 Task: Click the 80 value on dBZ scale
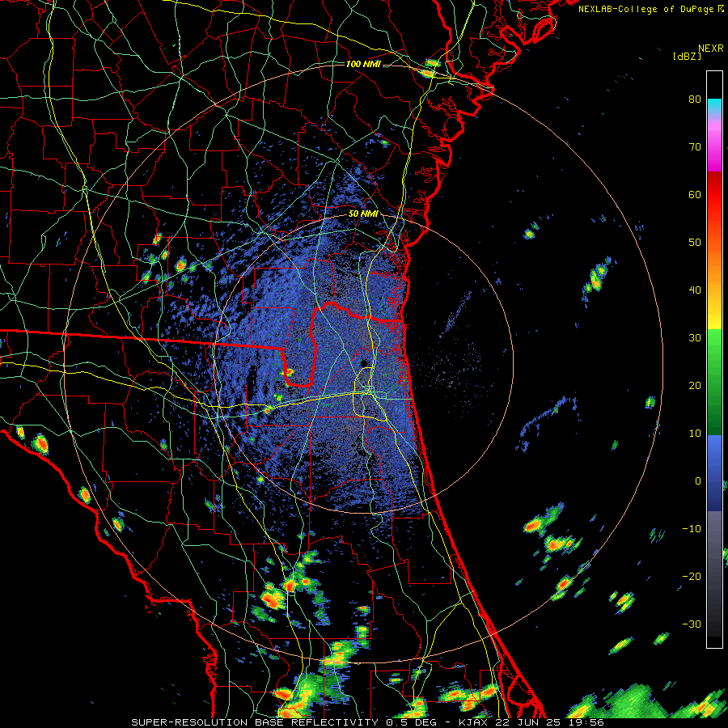click(695, 99)
